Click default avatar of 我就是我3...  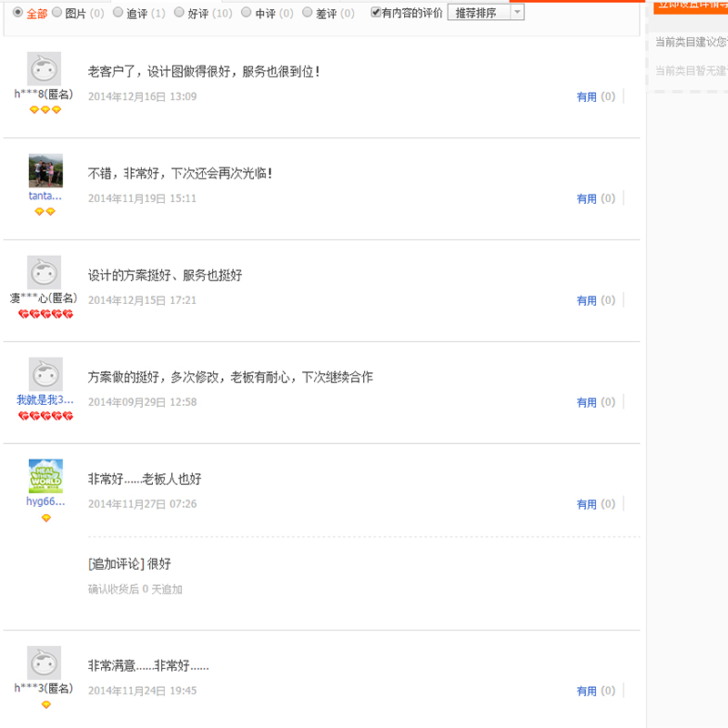click(x=45, y=374)
